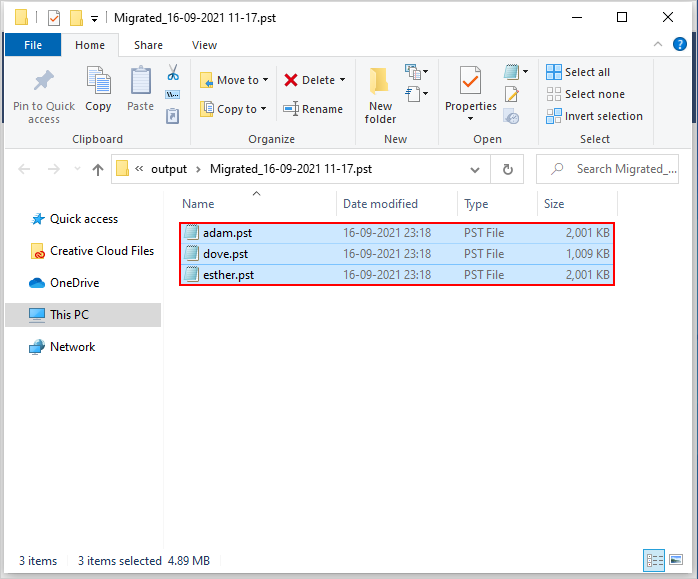Click the title bar Properties quick icon
The width and height of the screenshot is (698, 579).
click(x=53, y=18)
